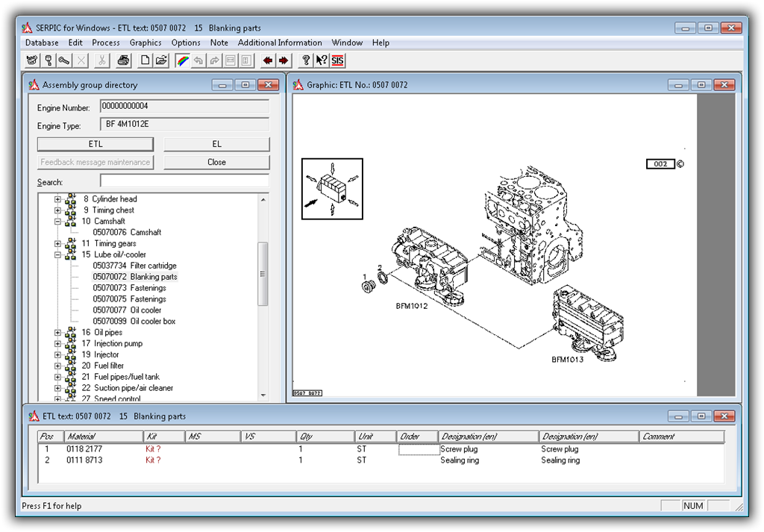Screen dimensions: 764x532
Task: Expand the 11 Timing gears node
Action: click(57, 243)
